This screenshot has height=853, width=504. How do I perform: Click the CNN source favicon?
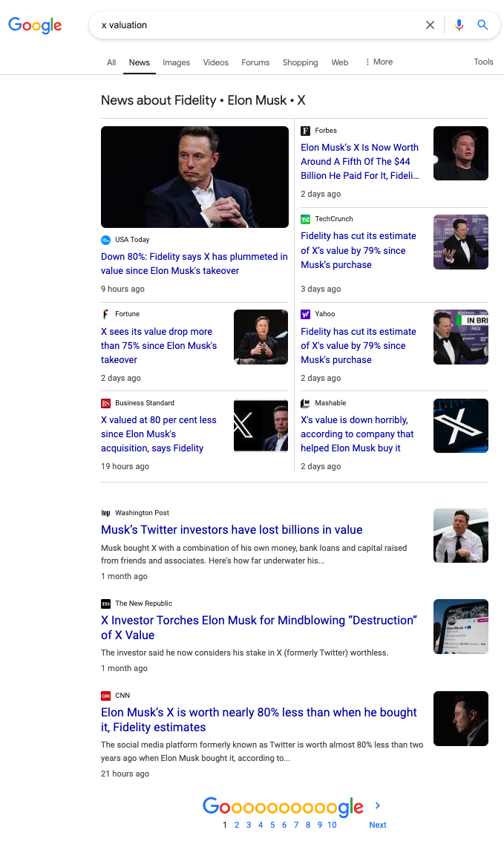click(105, 696)
